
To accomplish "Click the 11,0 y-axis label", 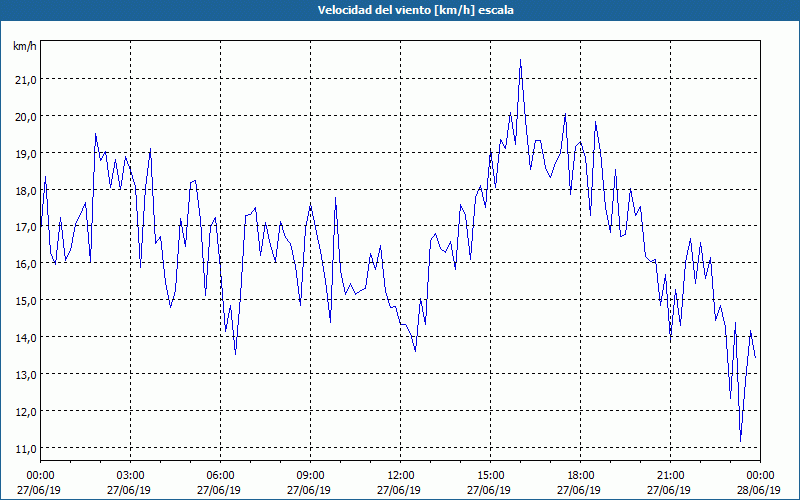I will (26, 448).
